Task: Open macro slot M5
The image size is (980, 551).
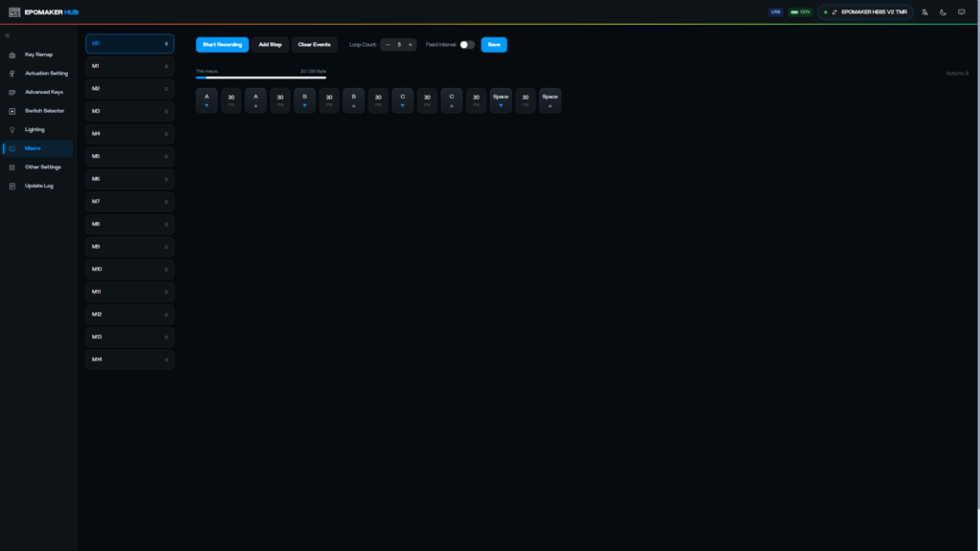Action: [129, 156]
